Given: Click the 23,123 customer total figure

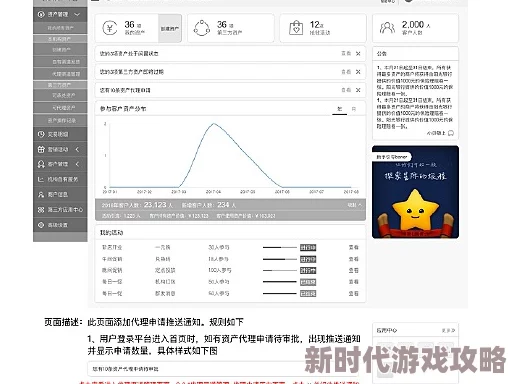Looking at the screenshot, I should 155,205.
